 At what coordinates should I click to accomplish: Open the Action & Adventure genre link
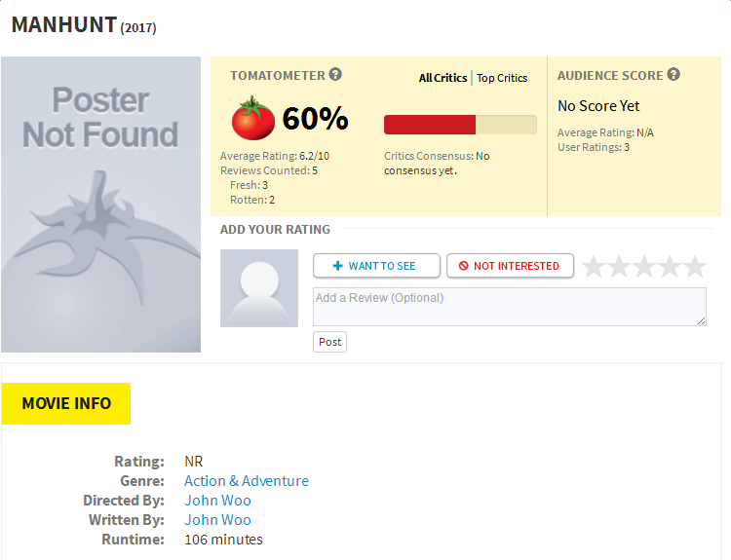coord(247,481)
